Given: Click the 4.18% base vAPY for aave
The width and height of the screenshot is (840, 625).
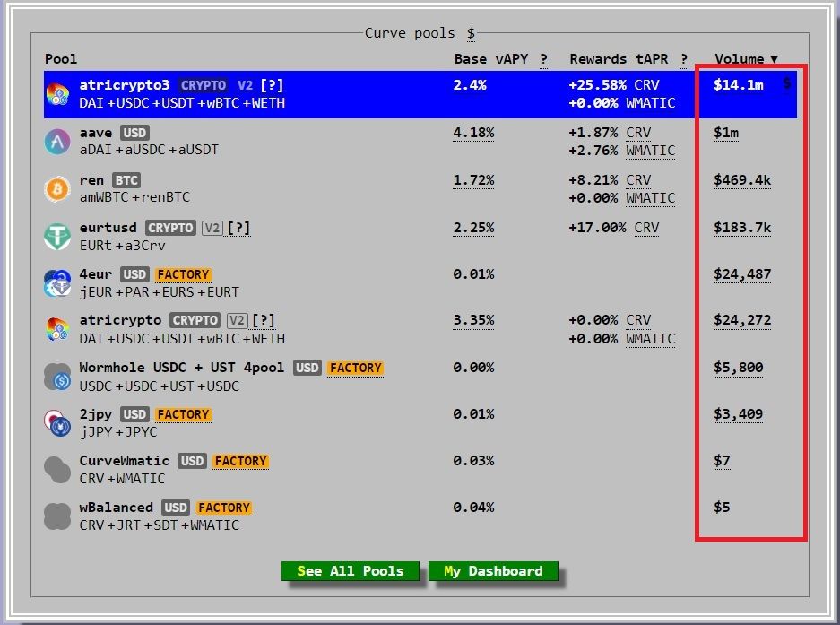Looking at the screenshot, I should point(473,133).
